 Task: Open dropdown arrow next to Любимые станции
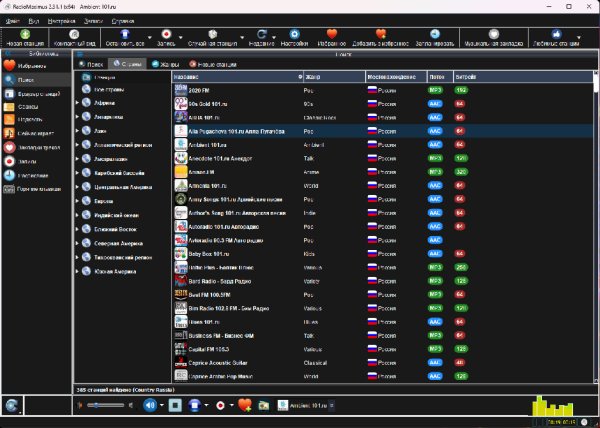(579, 37)
